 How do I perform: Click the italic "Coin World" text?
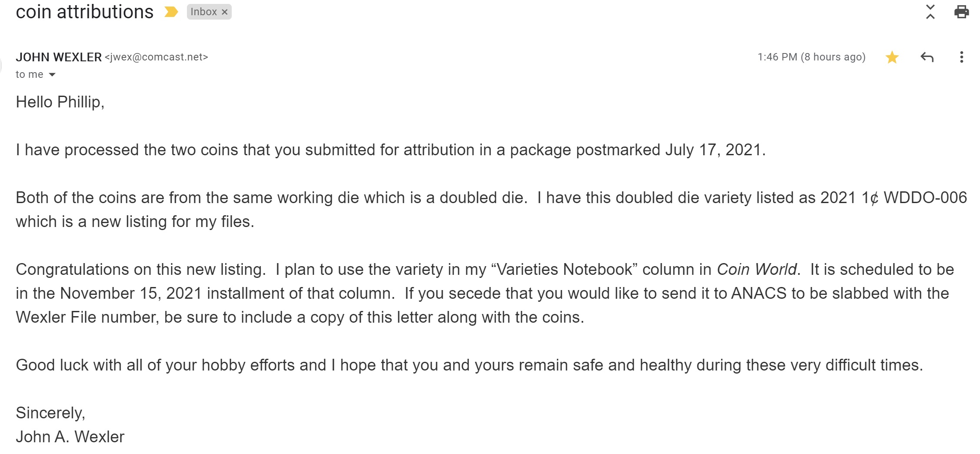[757, 269]
